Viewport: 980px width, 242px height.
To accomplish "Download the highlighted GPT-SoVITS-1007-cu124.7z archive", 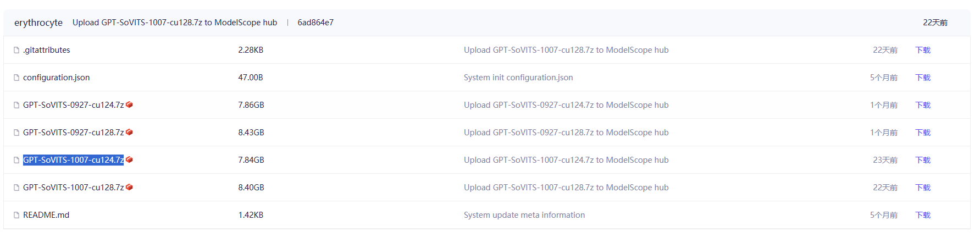I will (923, 160).
